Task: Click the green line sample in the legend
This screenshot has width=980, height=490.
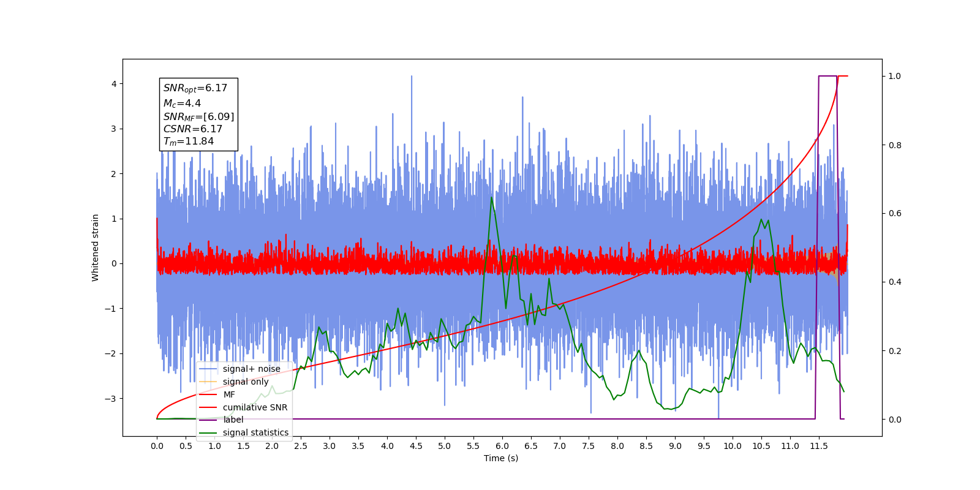Action: pyautogui.click(x=208, y=432)
